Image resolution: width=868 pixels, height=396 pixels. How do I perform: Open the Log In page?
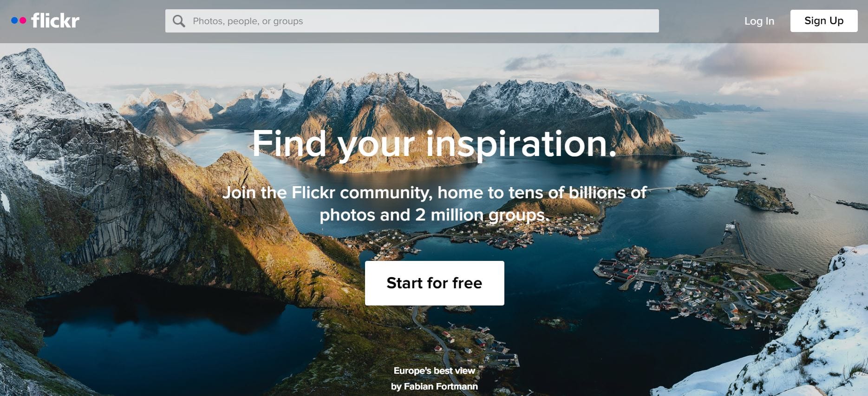759,21
